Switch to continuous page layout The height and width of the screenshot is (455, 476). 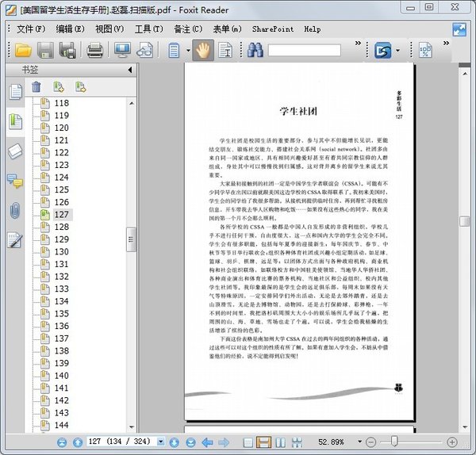click(264, 442)
